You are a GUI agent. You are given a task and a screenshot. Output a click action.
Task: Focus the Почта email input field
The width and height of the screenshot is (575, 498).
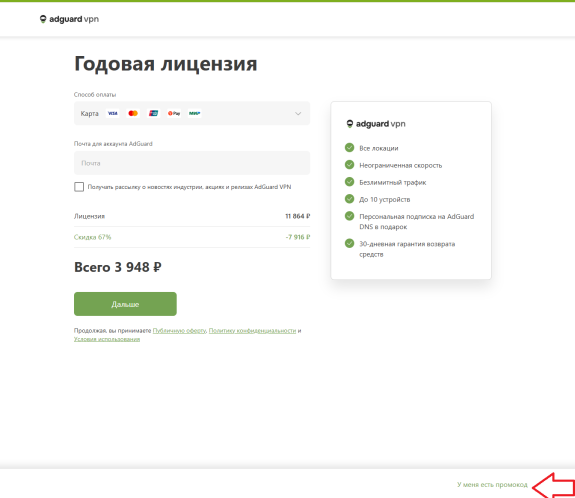pyautogui.click(x=192, y=163)
